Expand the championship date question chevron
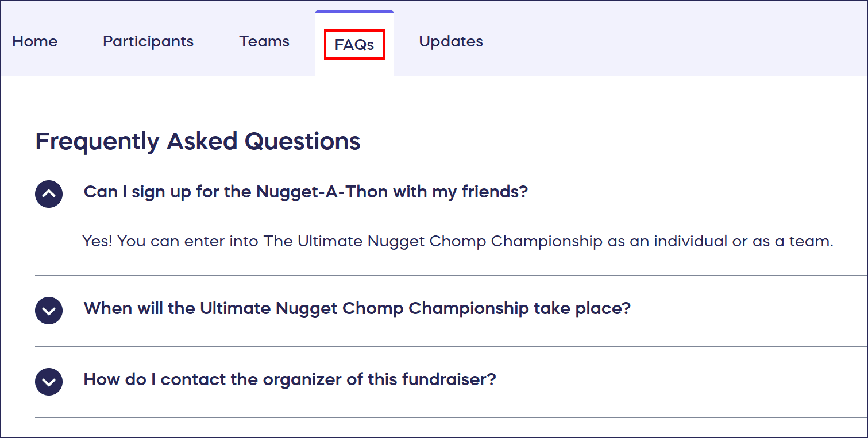 point(49,311)
